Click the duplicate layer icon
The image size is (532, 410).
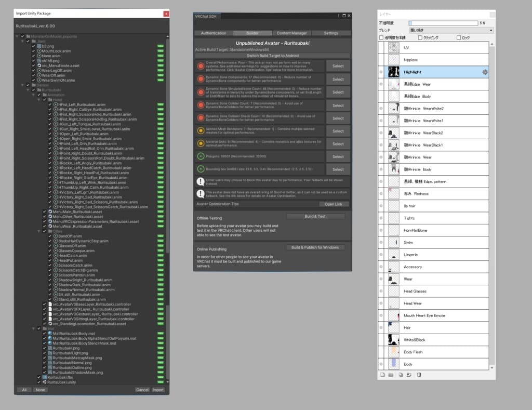click(x=401, y=375)
